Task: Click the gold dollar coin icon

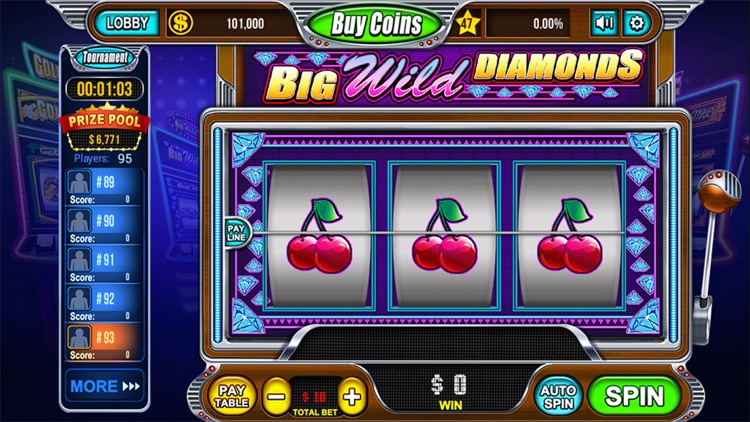Action: (x=180, y=23)
